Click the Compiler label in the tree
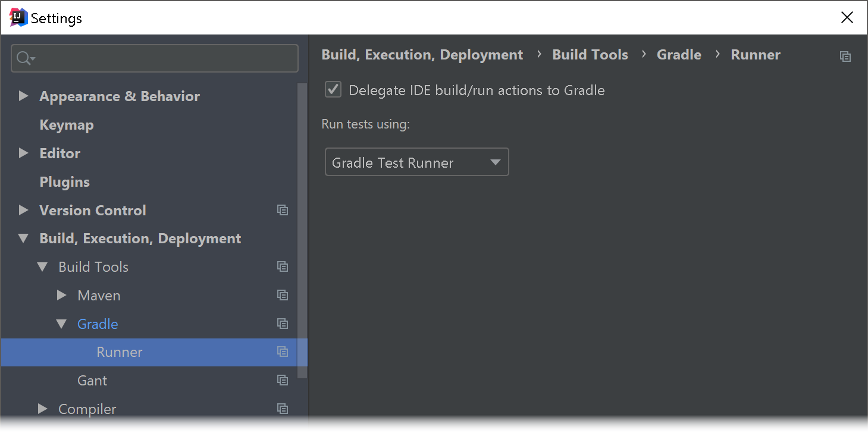 pyautogui.click(x=87, y=409)
